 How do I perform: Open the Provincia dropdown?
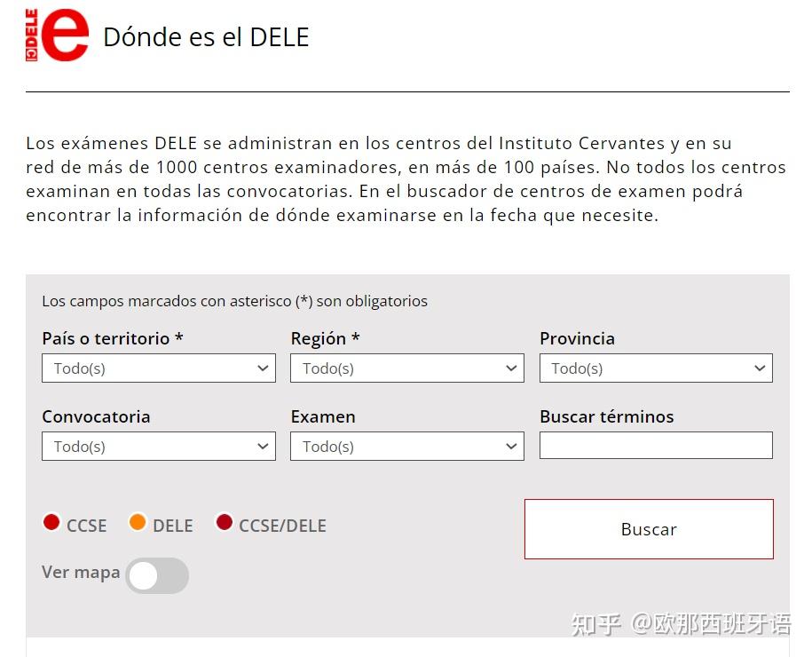click(656, 368)
